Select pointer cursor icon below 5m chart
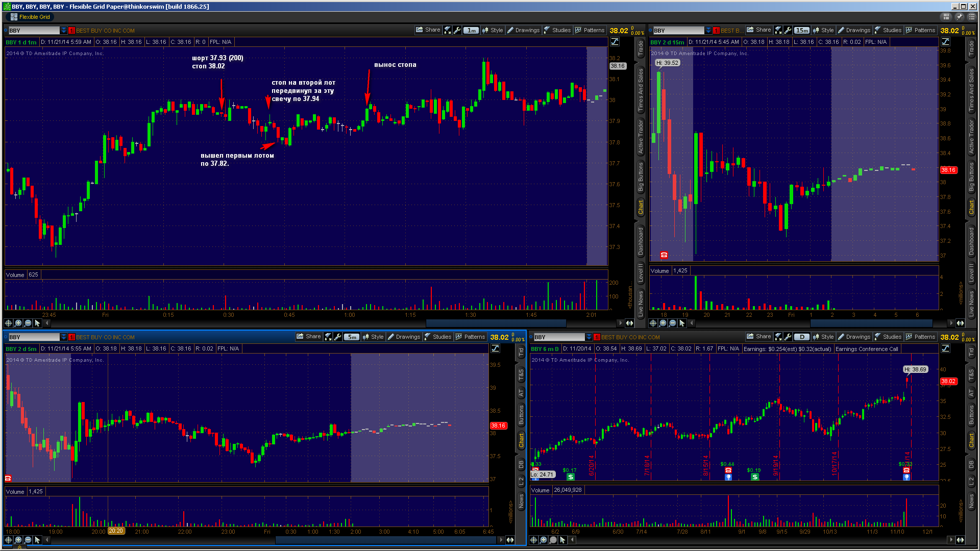The width and height of the screenshot is (980, 551). tap(37, 540)
